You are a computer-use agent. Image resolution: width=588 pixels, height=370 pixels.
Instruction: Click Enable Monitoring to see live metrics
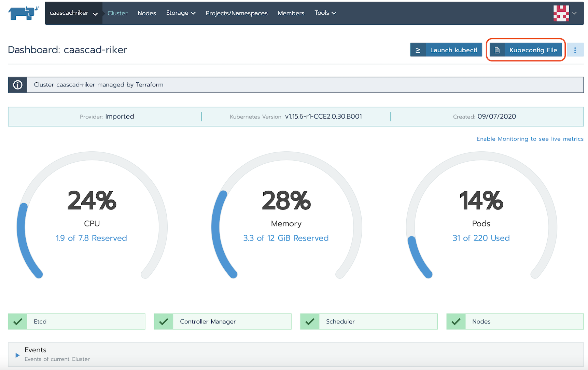tap(530, 139)
